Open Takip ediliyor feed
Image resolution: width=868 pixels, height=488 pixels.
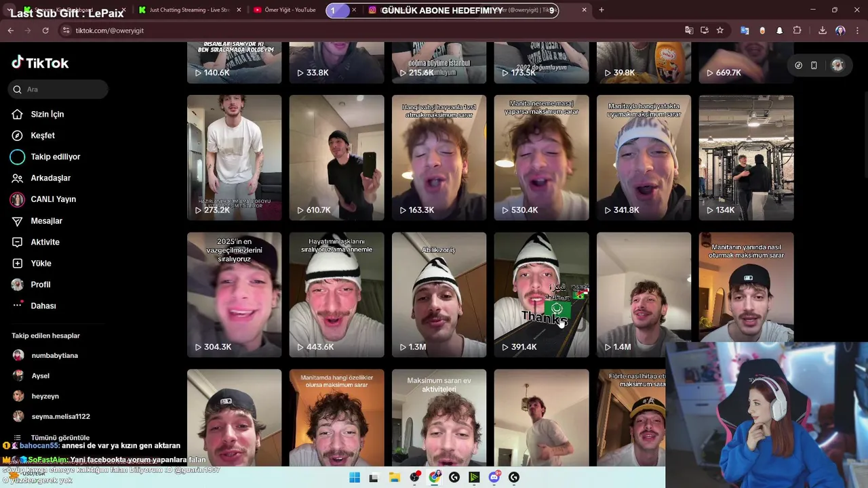55,157
